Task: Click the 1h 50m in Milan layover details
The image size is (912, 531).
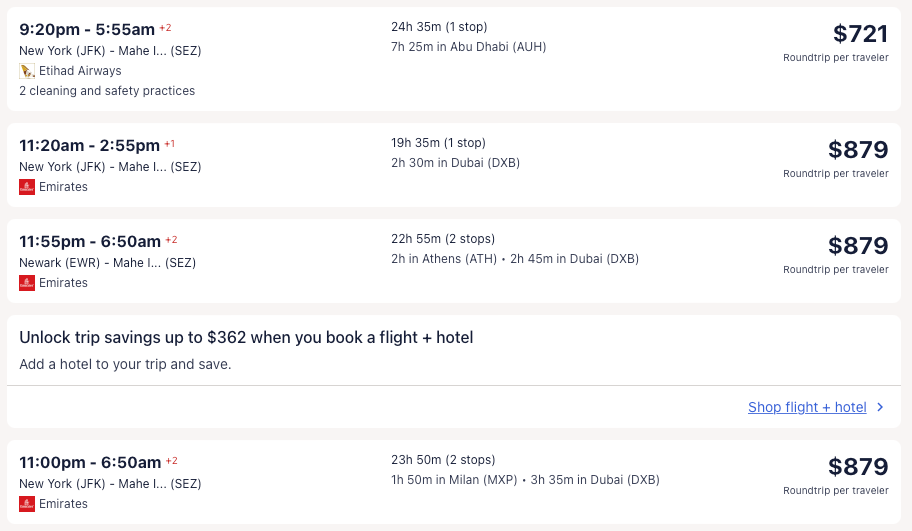Action: (455, 480)
